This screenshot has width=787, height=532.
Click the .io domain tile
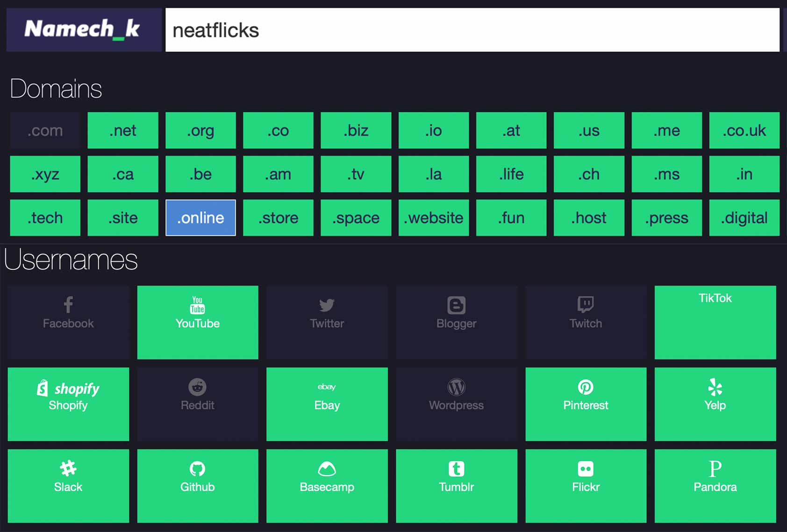click(x=434, y=130)
